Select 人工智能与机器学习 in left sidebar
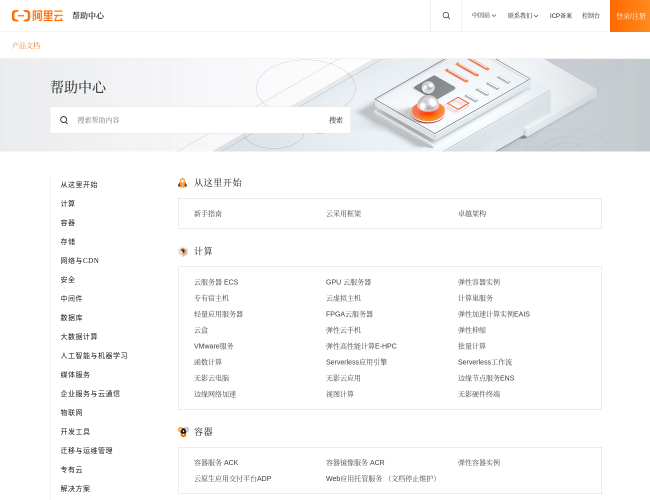This screenshot has height=500, width=650. pos(94,356)
